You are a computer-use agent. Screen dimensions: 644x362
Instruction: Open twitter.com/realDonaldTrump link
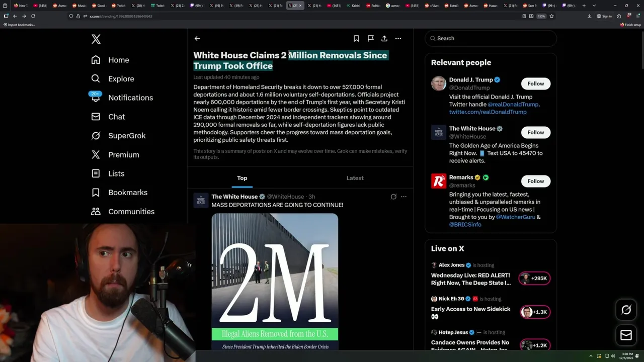(488, 112)
